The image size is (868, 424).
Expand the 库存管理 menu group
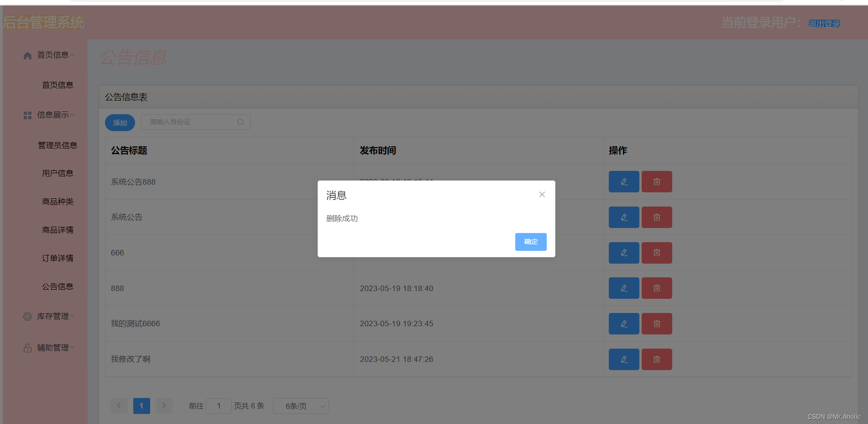click(x=73, y=316)
